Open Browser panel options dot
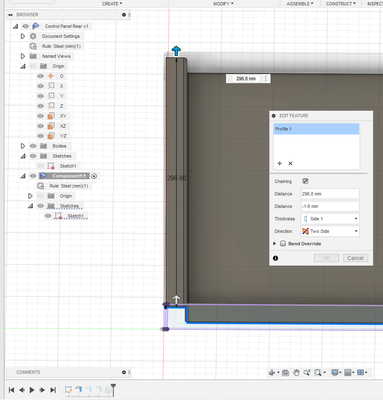 tap(124, 15)
